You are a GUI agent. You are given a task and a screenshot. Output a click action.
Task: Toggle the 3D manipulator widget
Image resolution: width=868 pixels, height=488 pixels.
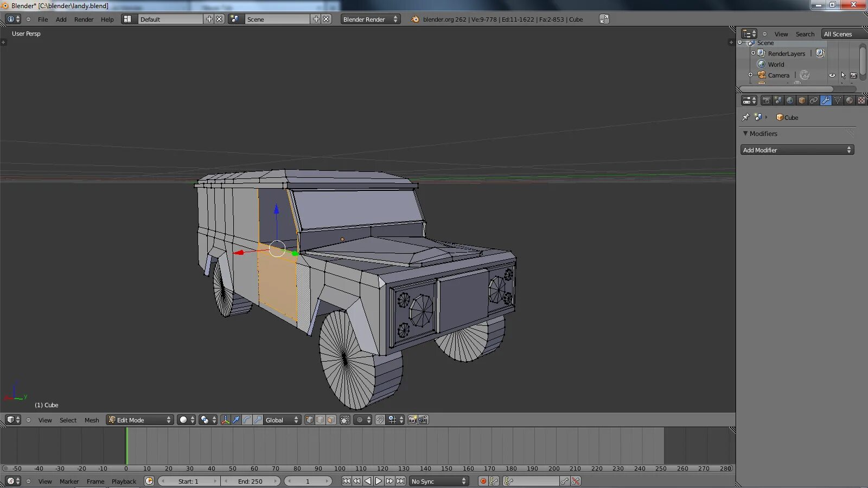point(225,420)
